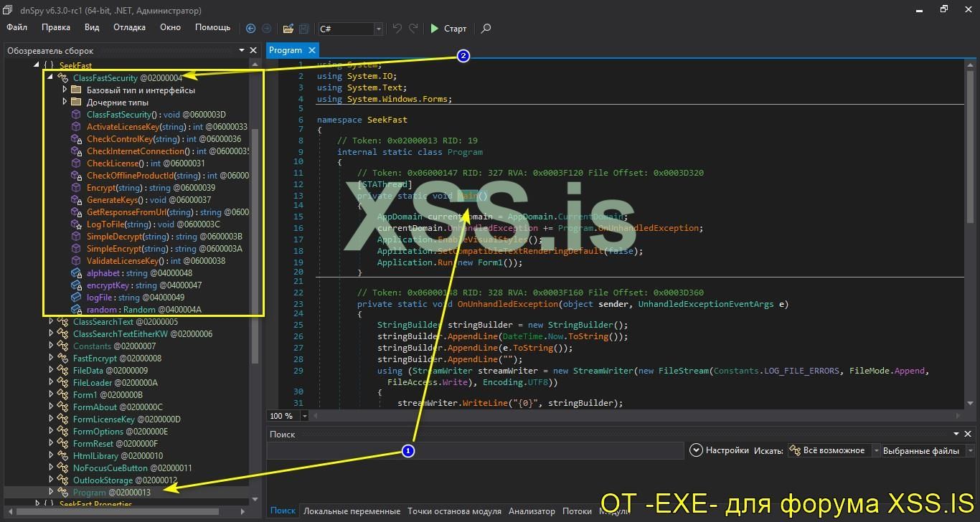Open the Отладка menu
The width and height of the screenshot is (980, 522).
click(129, 27)
